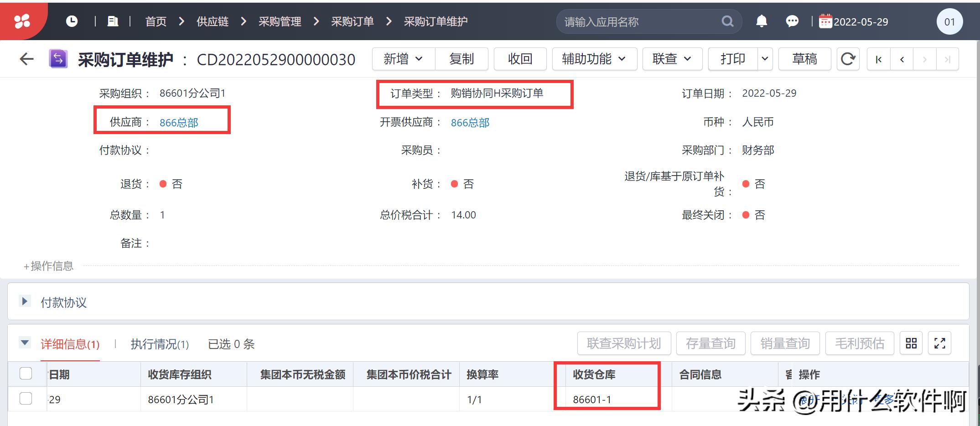Open 采购管理 from the breadcrumb
980x426 pixels.
(280, 21)
